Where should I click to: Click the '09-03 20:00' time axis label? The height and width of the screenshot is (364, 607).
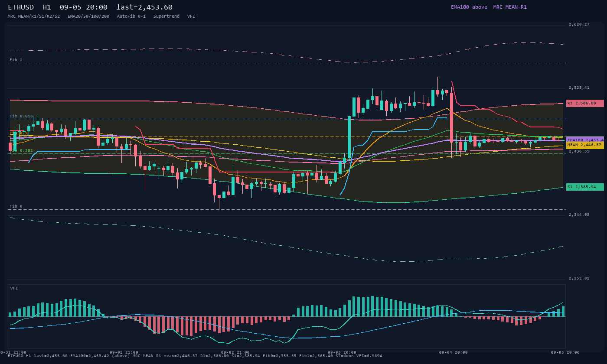coord(342,352)
